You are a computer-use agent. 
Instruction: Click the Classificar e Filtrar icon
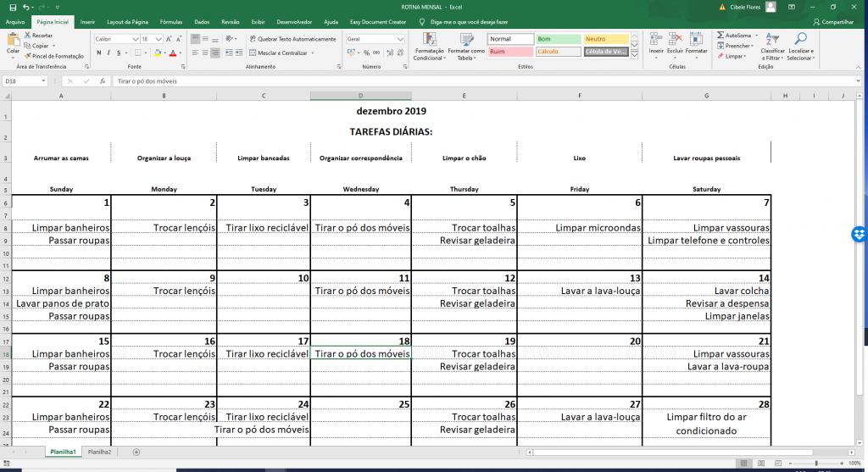772,40
